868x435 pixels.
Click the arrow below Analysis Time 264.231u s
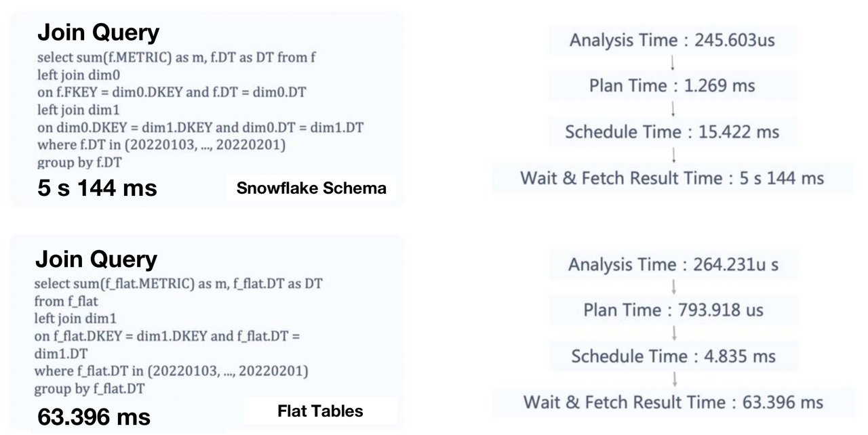(x=673, y=287)
